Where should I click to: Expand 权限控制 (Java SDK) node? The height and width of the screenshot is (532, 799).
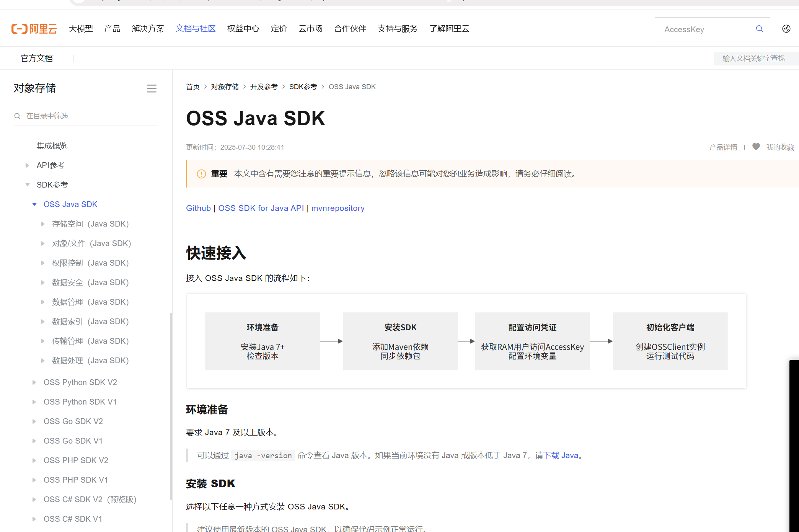pos(43,263)
